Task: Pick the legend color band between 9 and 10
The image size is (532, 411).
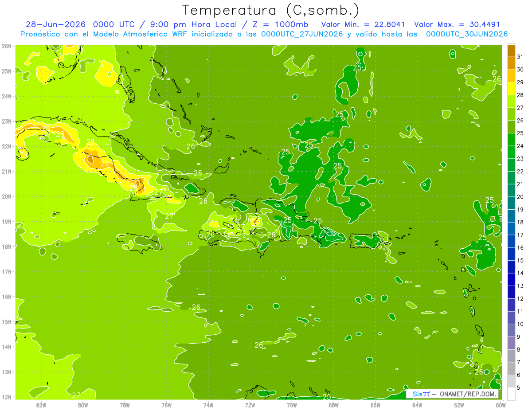Action: 511,330
